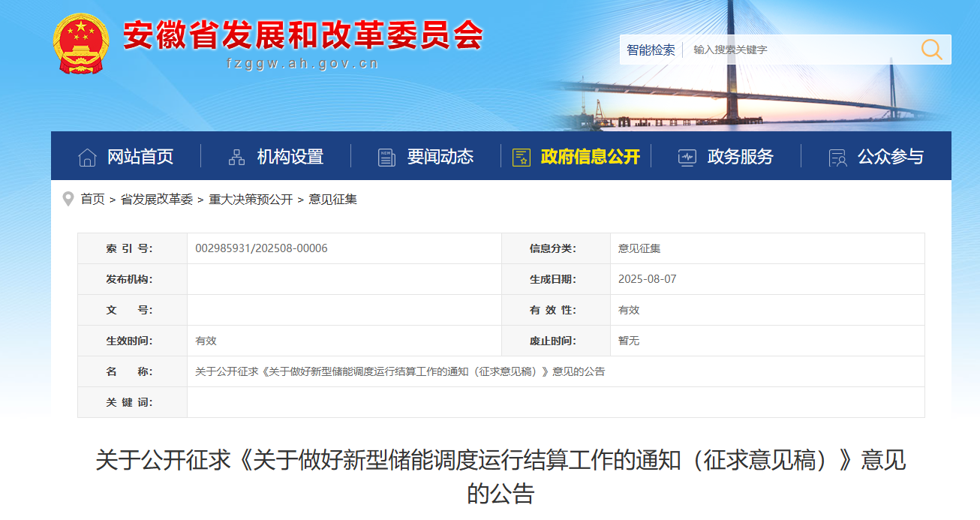Click the orange search magnifier icon
Image resolution: width=980 pixels, height=520 pixels.
(931, 50)
